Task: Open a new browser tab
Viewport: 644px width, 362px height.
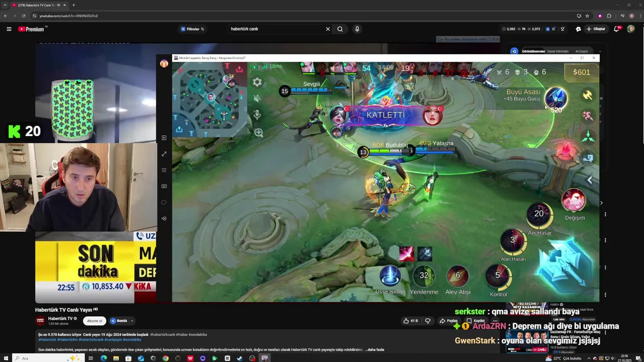Action: [x=73, y=5]
